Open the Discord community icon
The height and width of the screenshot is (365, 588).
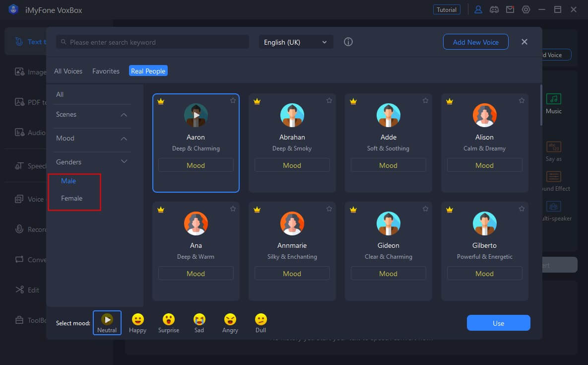[494, 10]
